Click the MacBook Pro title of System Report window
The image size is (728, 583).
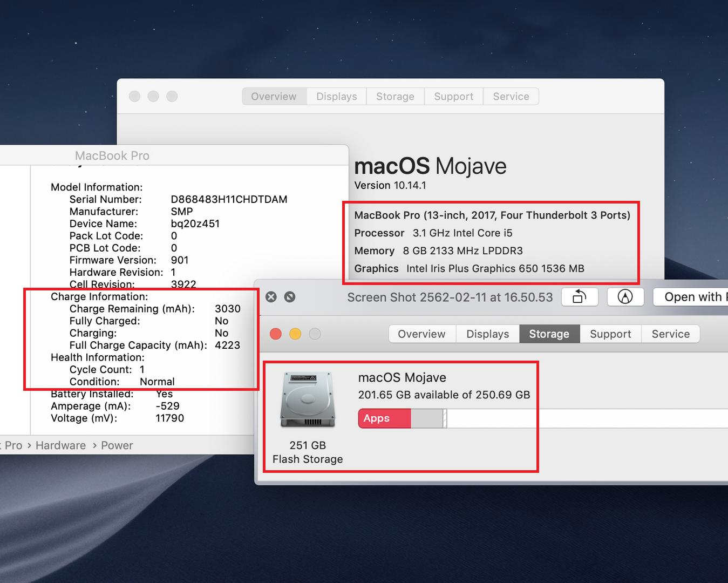(x=112, y=155)
